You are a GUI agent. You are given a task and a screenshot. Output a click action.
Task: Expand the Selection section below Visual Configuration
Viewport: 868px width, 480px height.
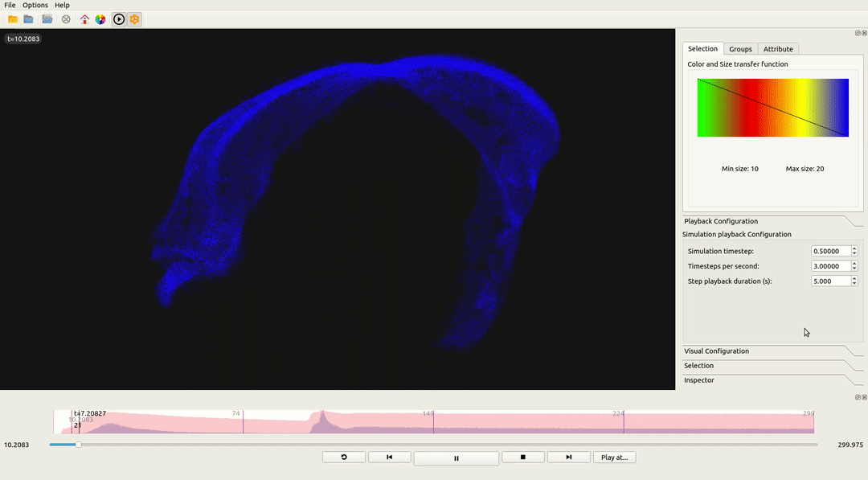[x=698, y=366]
